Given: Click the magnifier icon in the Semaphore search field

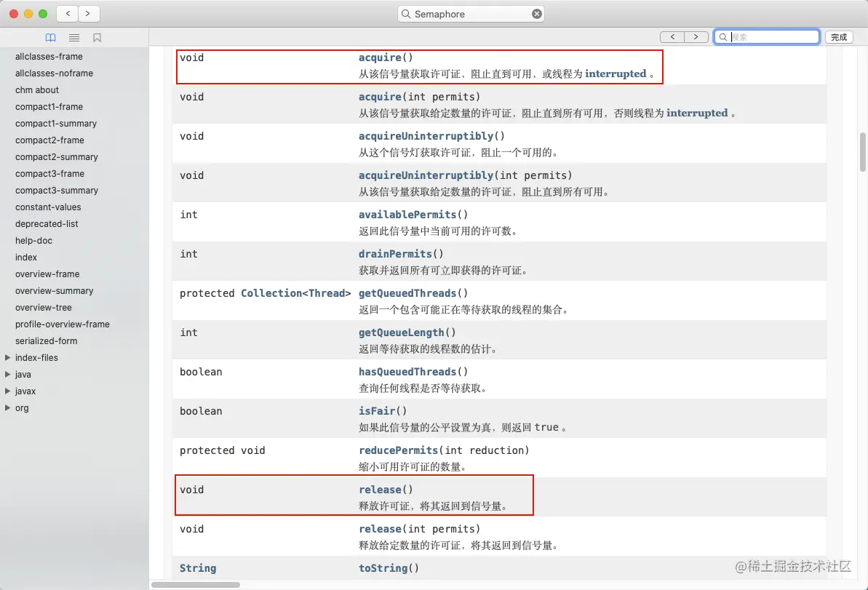Looking at the screenshot, I should click(406, 14).
